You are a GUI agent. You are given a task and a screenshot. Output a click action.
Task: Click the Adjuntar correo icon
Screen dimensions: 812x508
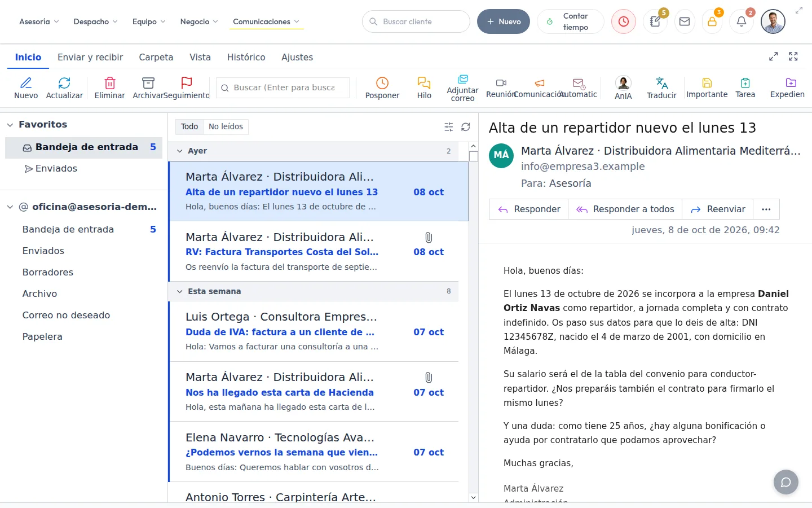463,79
